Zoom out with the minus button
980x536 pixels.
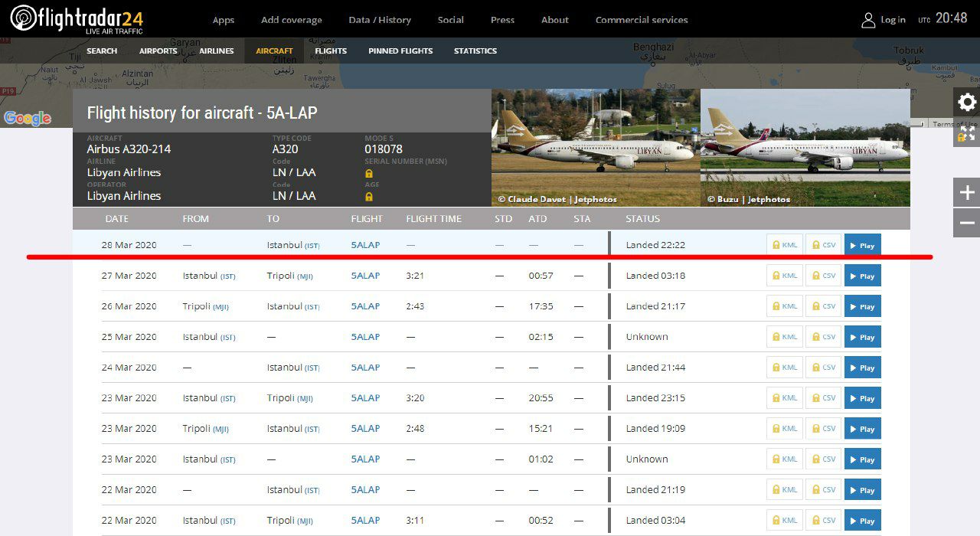pyautogui.click(x=967, y=223)
